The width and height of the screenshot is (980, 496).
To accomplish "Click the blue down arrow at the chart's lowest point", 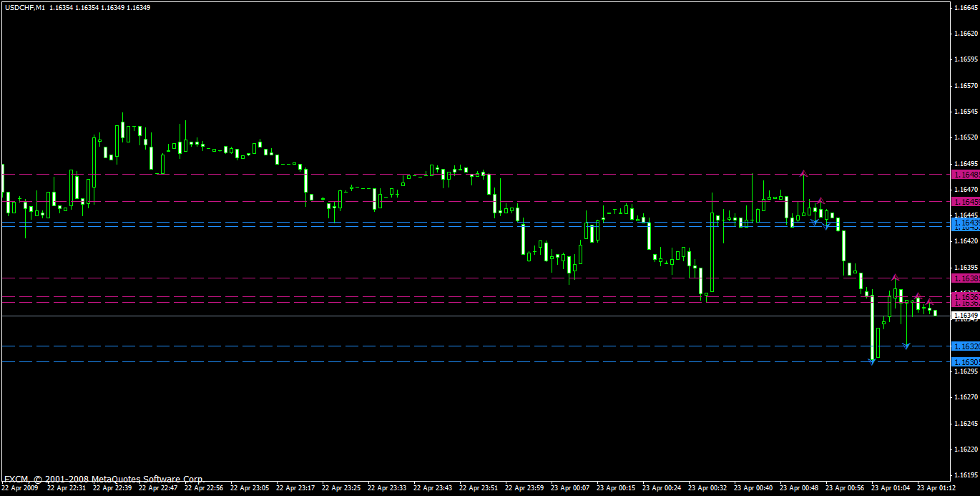I will click(x=871, y=361).
